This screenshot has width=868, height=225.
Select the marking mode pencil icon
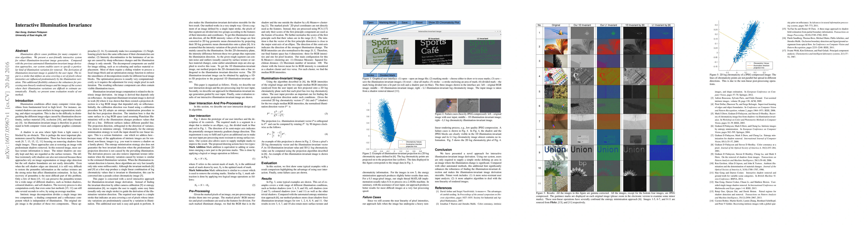click(367, 34)
